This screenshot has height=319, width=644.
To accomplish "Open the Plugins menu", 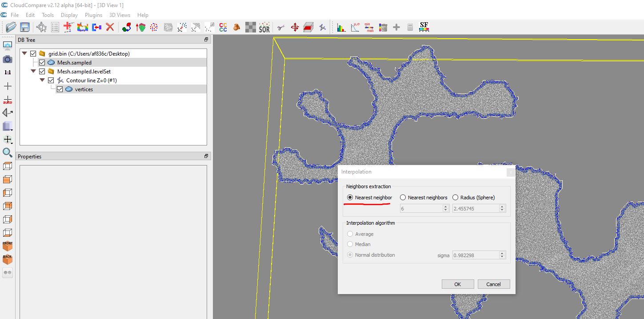I will pos(93,15).
